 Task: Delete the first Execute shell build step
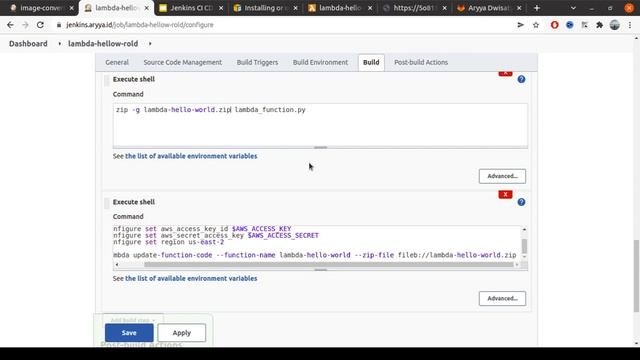tap(505, 73)
